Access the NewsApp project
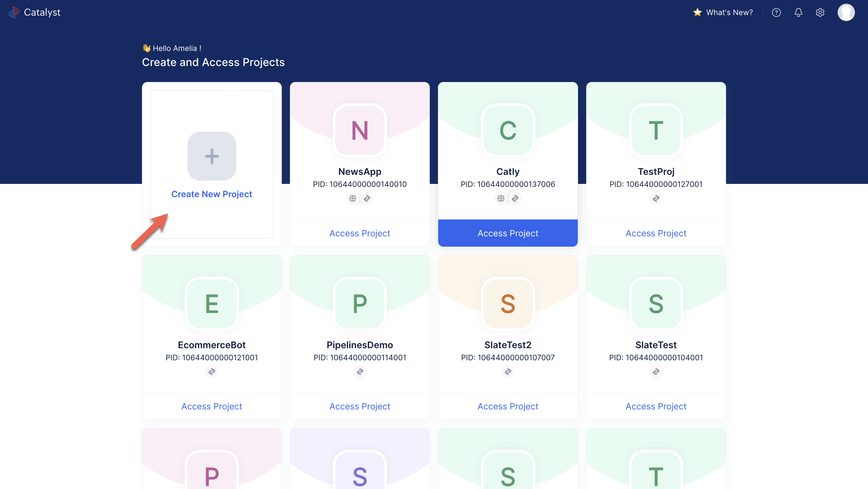The image size is (868, 489). click(360, 233)
